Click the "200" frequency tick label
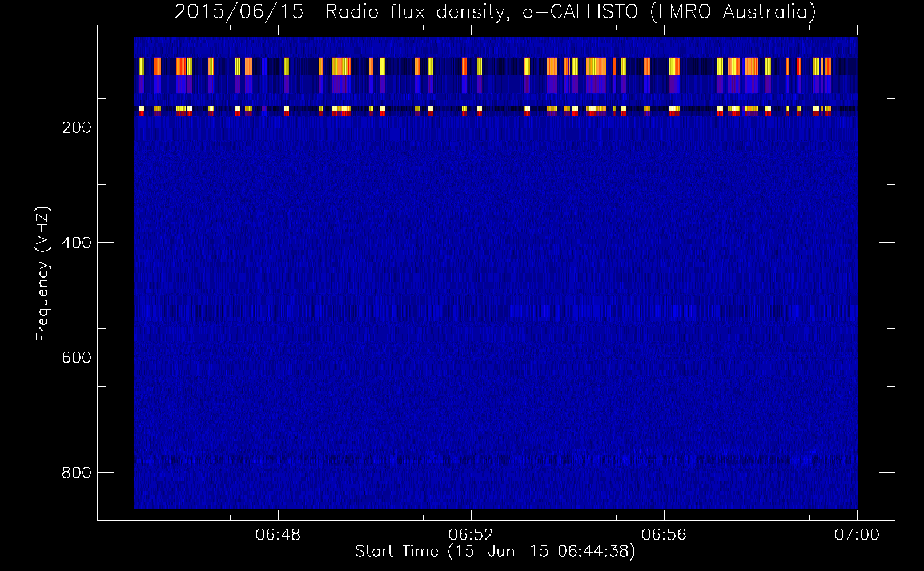The height and width of the screenshot is (571, 924). point(77,127)
